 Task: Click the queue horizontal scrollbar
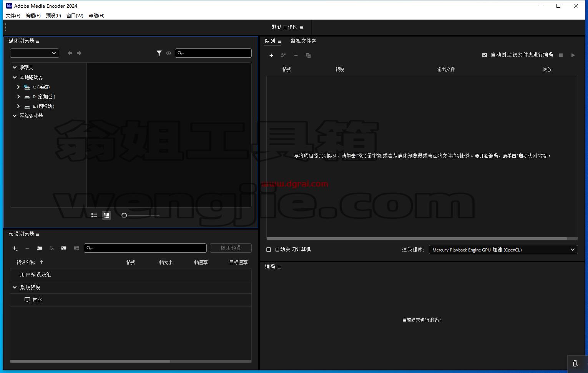417,239
